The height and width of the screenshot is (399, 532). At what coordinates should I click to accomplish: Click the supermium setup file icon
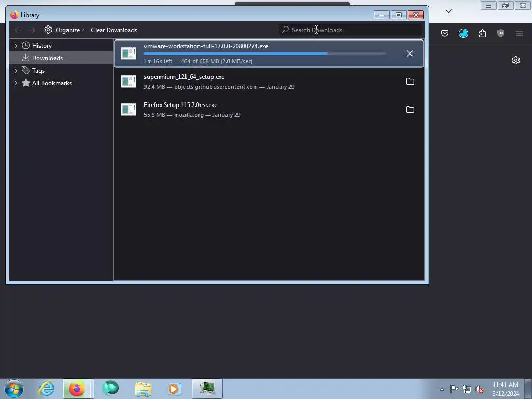pos(128,82)
